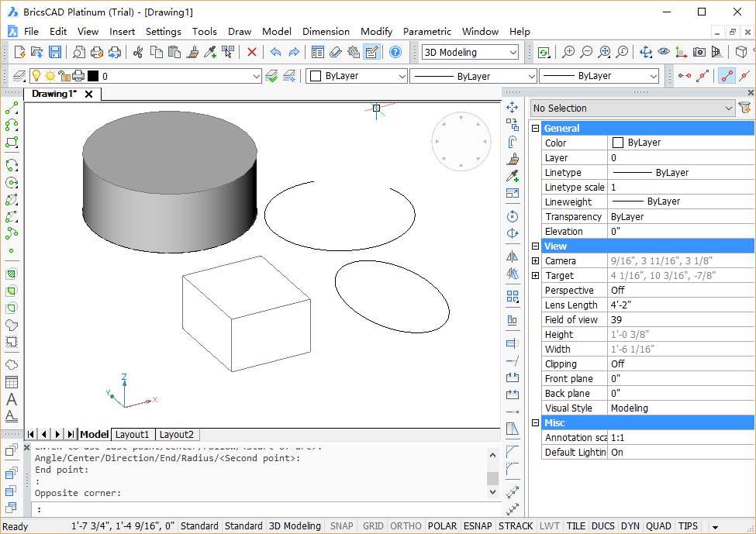
Task: Turn on LWT lineweight display
Action: pyautogui.click(x=549, y=525)
